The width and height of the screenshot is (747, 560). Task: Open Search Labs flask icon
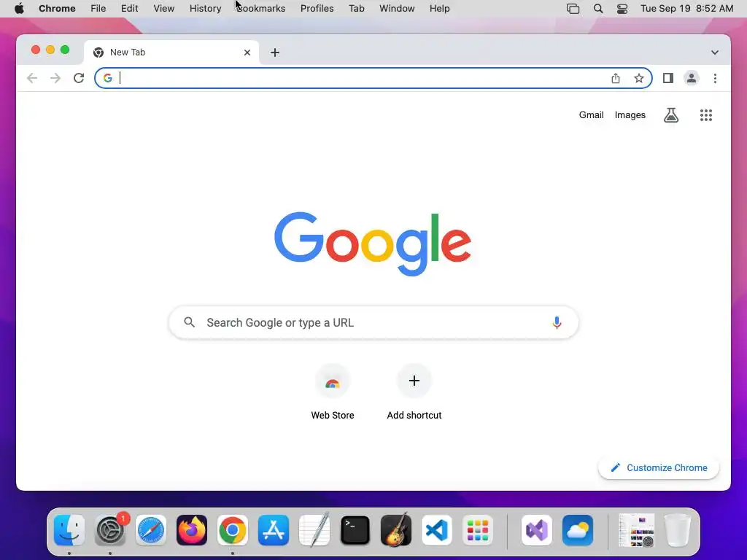tap(671, 114)
